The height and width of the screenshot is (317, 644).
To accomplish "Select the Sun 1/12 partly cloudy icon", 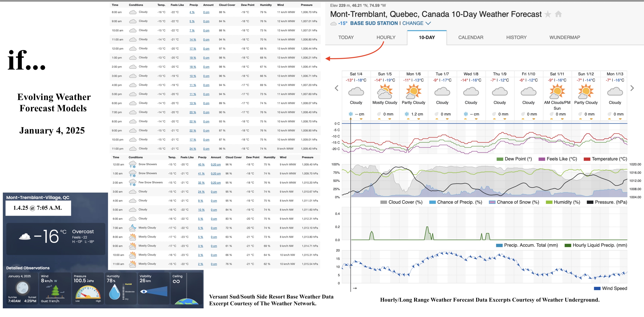I will point(586,91).
